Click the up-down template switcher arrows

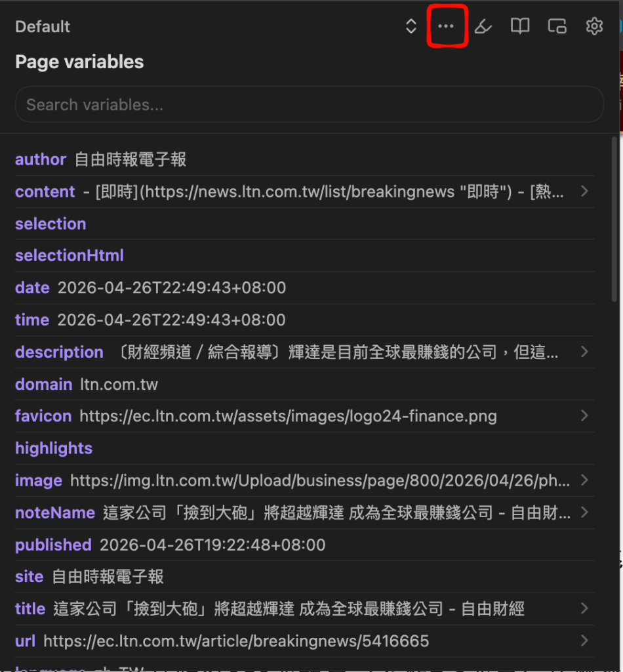pyautogui.click(x=411, y=26)
